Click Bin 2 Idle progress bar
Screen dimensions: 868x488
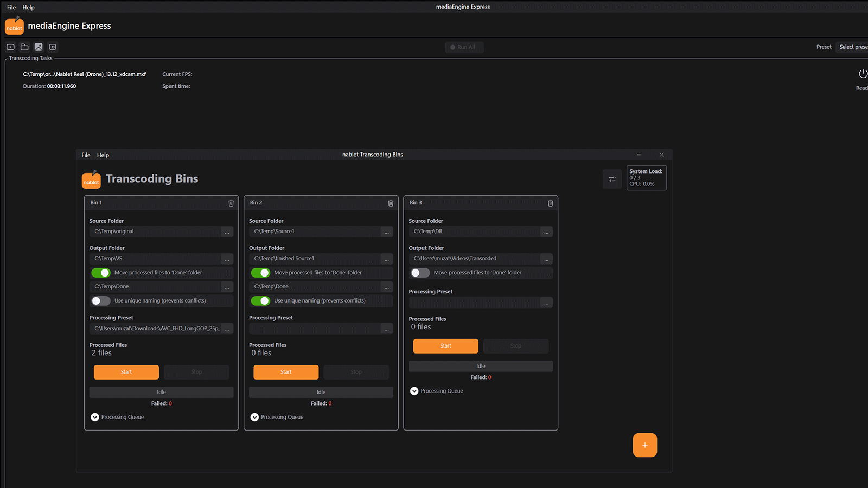321,392
